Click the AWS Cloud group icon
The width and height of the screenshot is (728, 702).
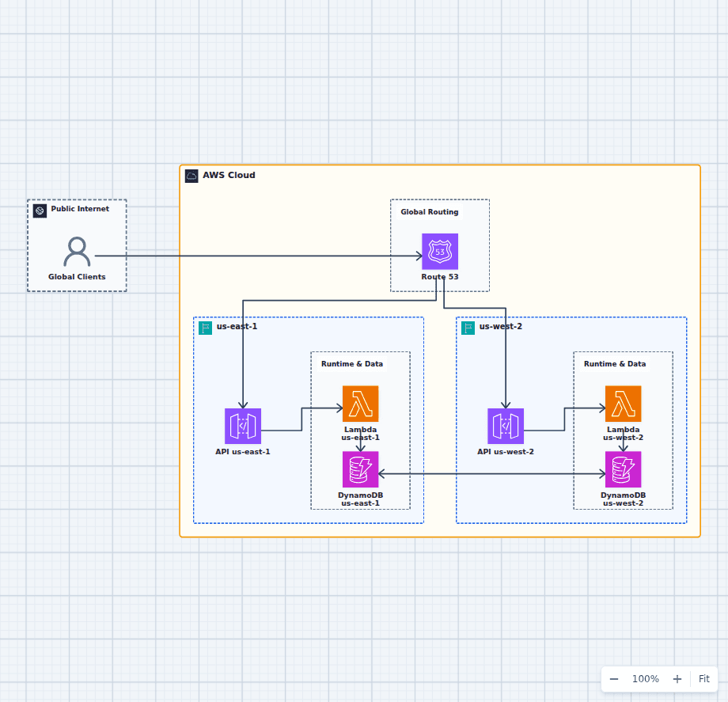click(x=191, y=176)
